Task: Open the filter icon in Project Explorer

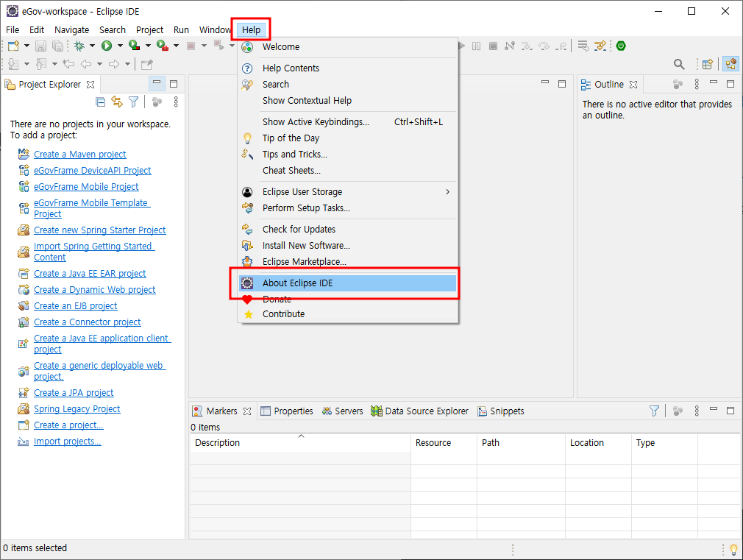Action: [134, 102]
